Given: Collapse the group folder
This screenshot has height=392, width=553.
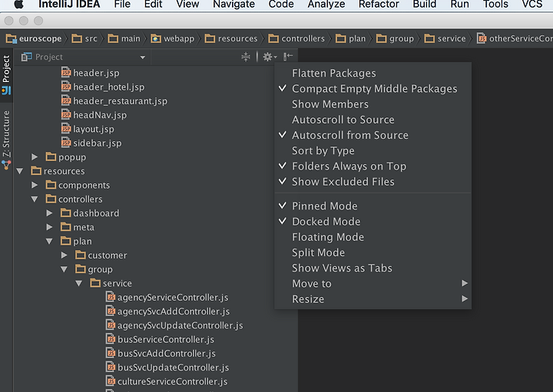Looking at the screenshot, I should point(65,269).
